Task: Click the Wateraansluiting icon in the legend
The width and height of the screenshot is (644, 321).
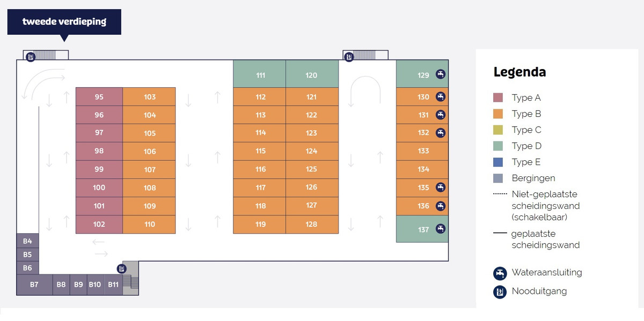Action: tap(500, 273)
